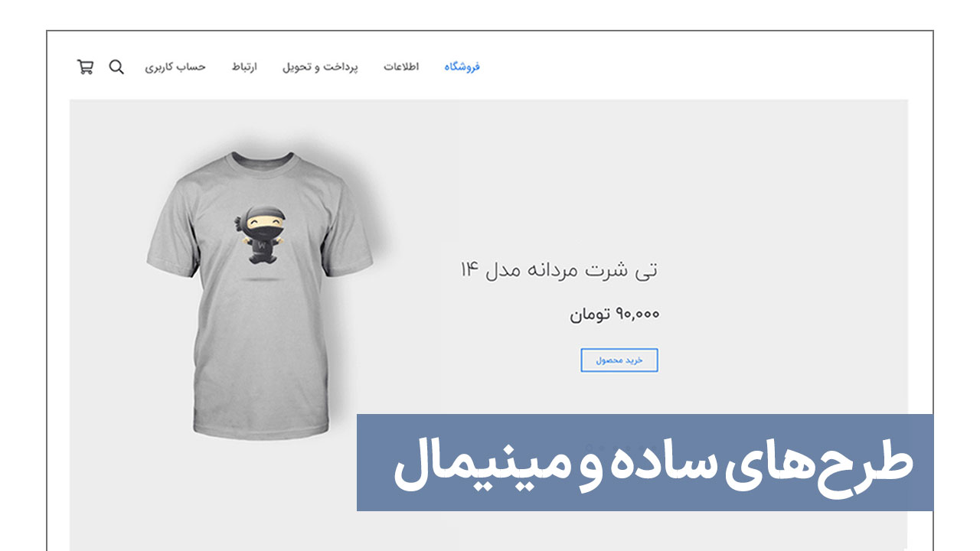Click the ۹۰,۰۰۰ تومان price text

(x=614, y=314)
